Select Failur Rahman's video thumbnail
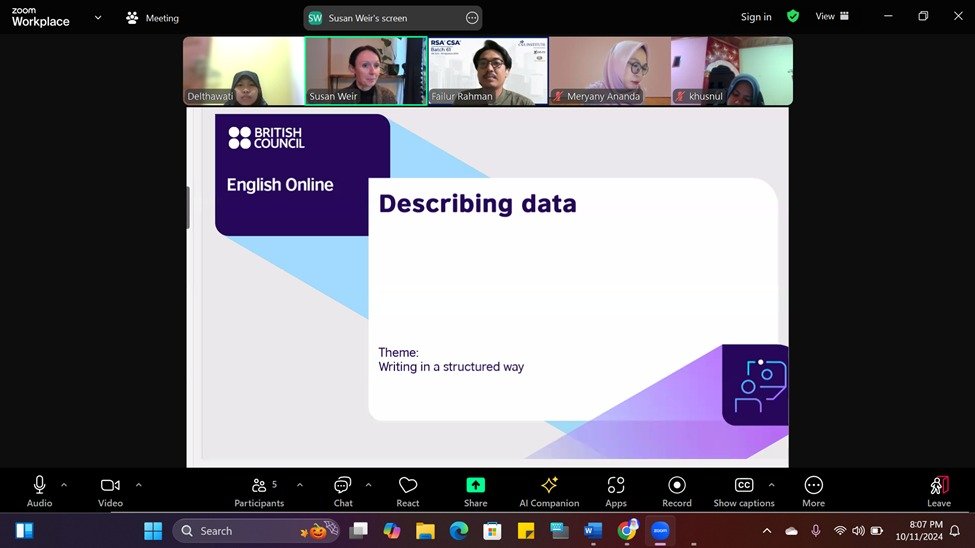This screenshot has height=548, width=975. click(x=488, y=71)
